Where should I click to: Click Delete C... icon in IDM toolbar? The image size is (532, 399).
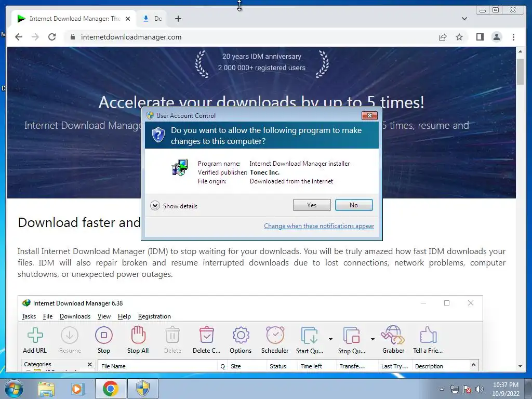point(207,335)
